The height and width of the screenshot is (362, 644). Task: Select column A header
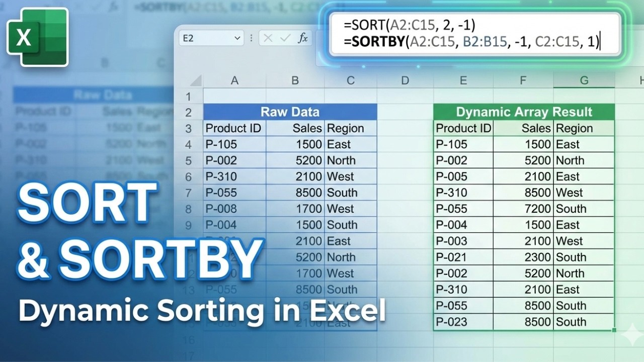pyautogui.click(x=234, y=80)
